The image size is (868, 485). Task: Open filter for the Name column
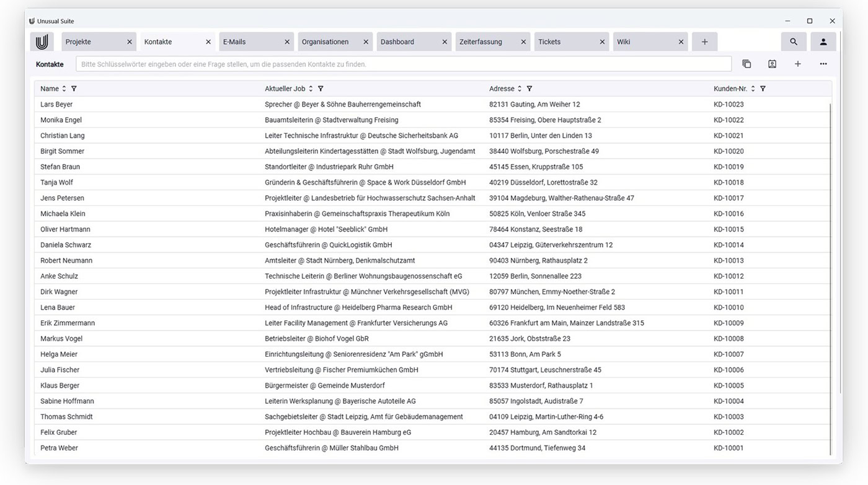74,89
